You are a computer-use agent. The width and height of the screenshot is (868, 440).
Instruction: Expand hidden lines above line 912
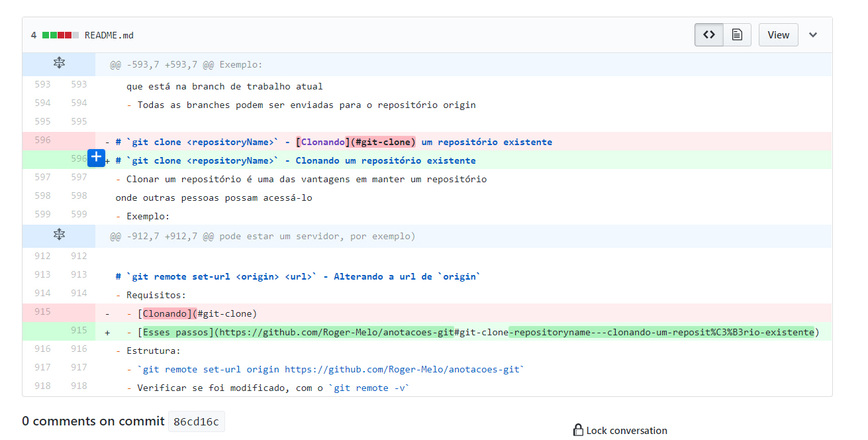coord(59,236)
